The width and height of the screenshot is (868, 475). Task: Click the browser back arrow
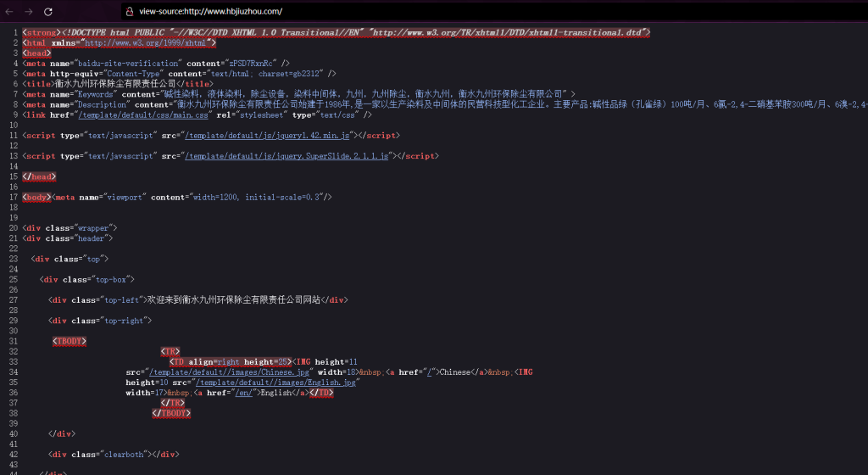pyautogui.click(x=9, y=12)
